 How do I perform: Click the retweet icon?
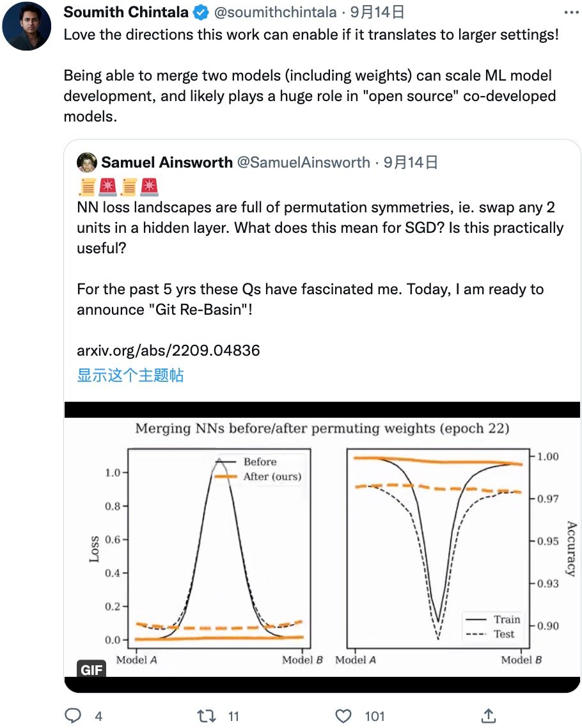point(206,716)
